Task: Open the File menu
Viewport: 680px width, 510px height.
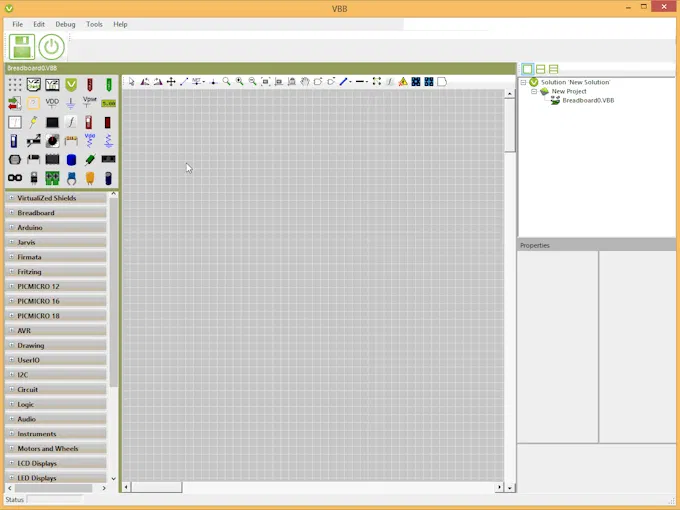Action: pos(17,24)
